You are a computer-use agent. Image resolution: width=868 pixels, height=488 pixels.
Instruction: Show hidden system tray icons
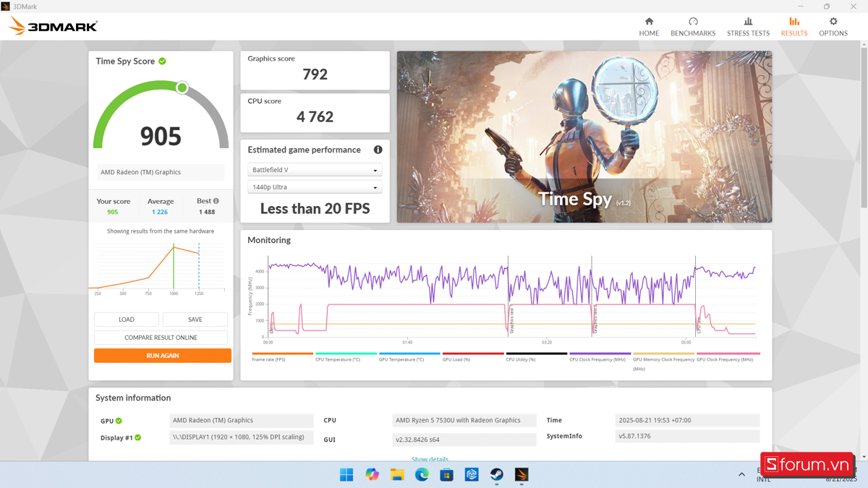pos(741,474)
